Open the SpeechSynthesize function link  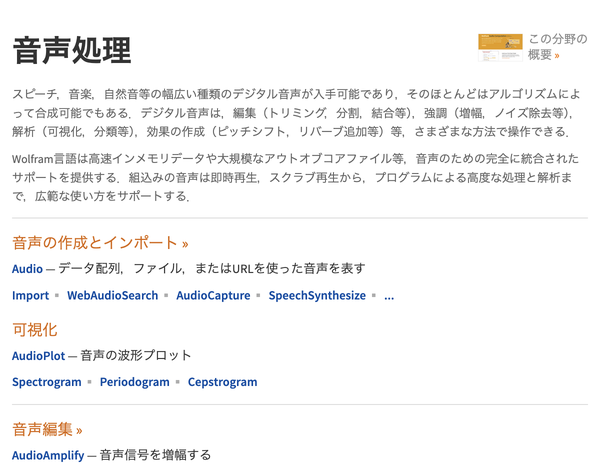click(317, 296)
